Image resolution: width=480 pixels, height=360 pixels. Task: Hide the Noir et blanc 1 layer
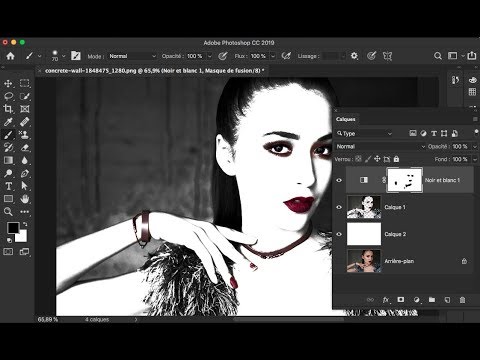tap(339, 180)
